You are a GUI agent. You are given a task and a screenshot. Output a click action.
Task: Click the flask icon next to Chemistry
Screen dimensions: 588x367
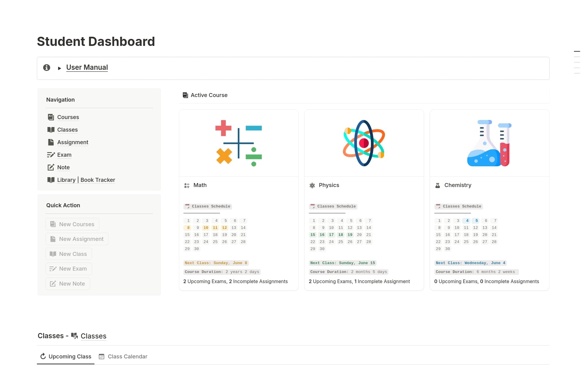click(x=437, y=185)
